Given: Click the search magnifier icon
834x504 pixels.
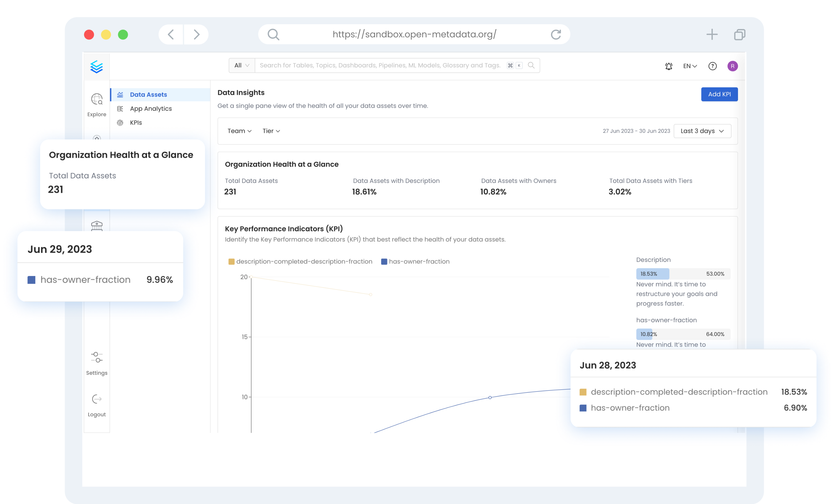Looking at the screenshot, I should 531,65.
